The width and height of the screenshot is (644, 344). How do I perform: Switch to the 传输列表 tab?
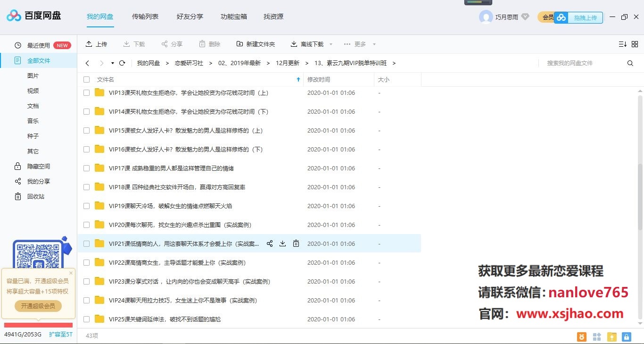[x=145, y=17]
